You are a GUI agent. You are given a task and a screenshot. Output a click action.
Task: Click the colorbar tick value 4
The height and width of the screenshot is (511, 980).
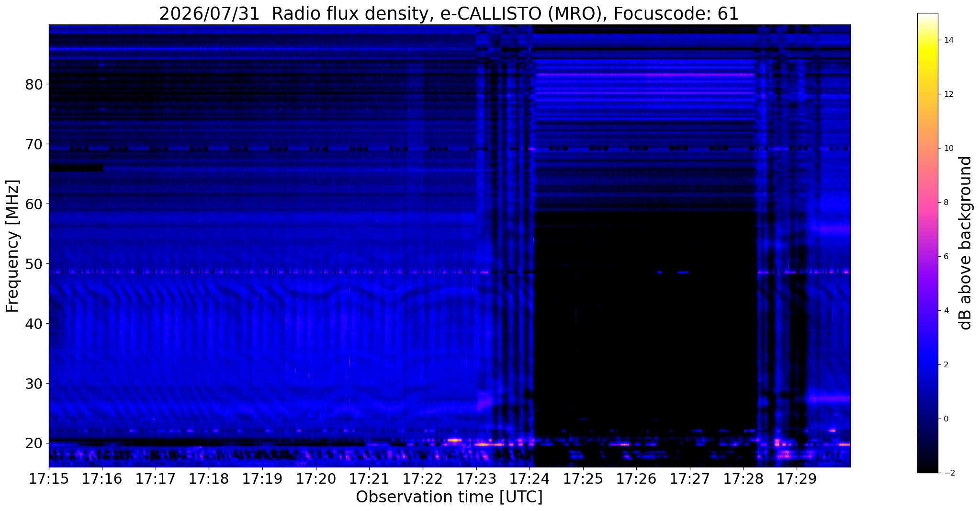946,311
